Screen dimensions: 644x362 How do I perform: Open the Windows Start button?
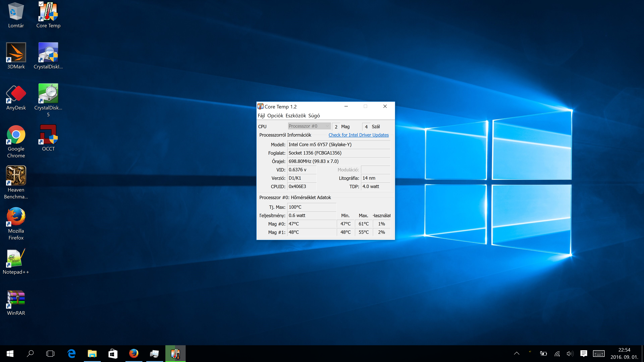(10, 353)
